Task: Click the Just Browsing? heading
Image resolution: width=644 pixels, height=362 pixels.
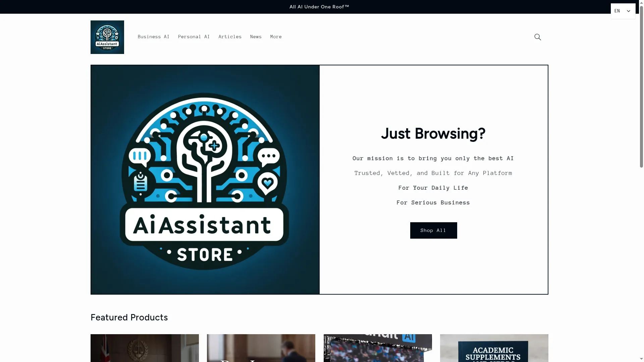Action: coord(433,133)
